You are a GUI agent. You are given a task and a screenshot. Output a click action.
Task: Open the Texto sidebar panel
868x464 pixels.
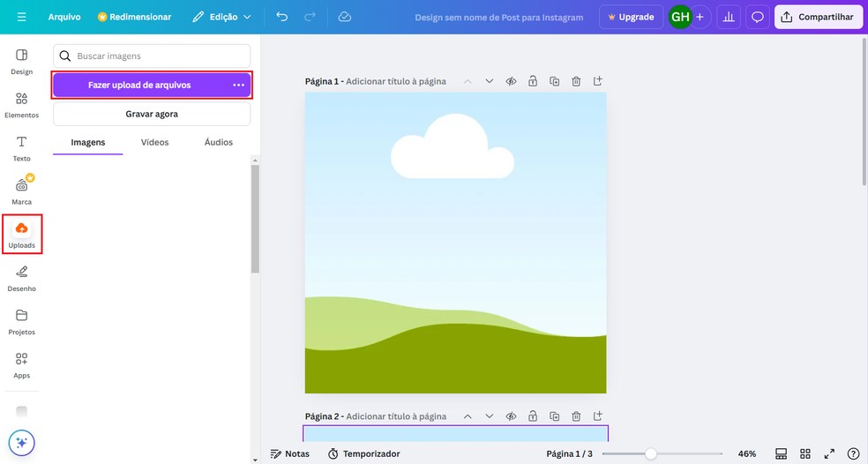click(x=21, y=148)
